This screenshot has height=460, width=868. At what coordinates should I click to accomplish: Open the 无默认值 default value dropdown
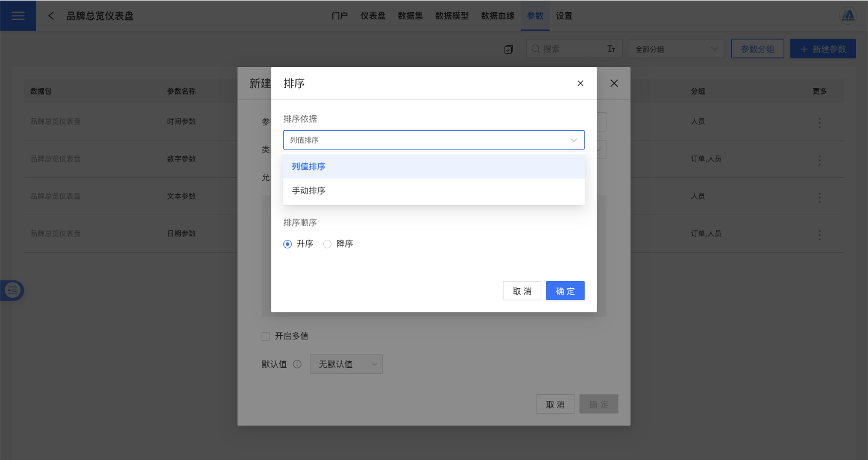pyautogui.click(x=346, y=364)
